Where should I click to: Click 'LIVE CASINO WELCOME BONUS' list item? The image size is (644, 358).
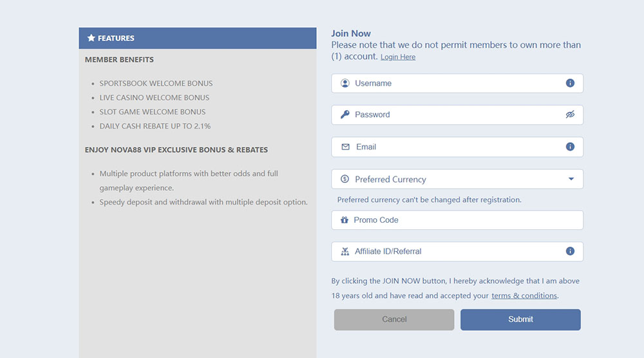[x=155, y=98]
